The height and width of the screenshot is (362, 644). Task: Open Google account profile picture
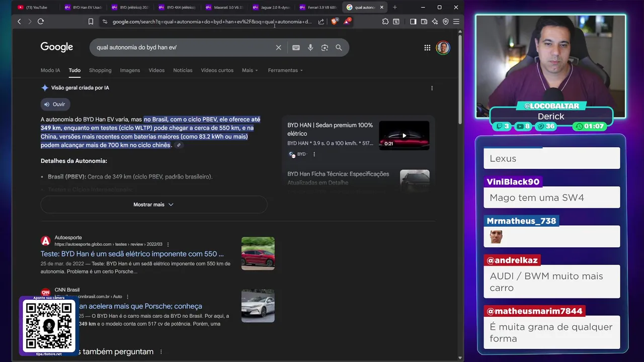click(443, 48)
